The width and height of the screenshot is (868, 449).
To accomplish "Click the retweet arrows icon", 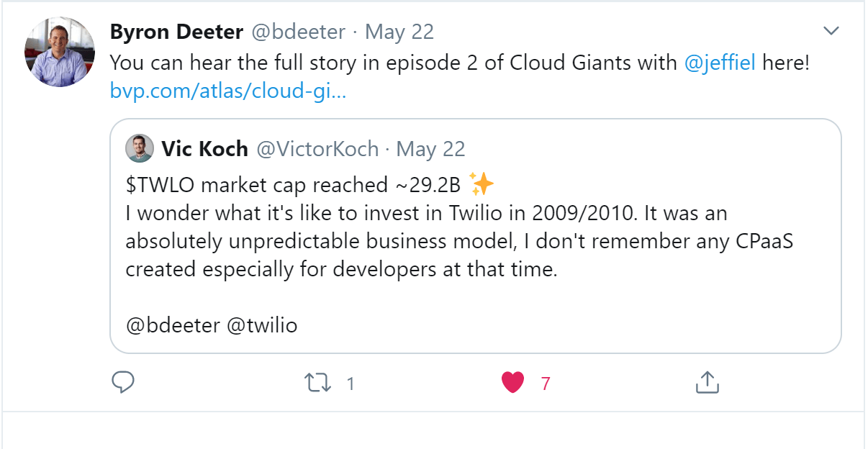I will pyautogui.click(x=318, y=383).
